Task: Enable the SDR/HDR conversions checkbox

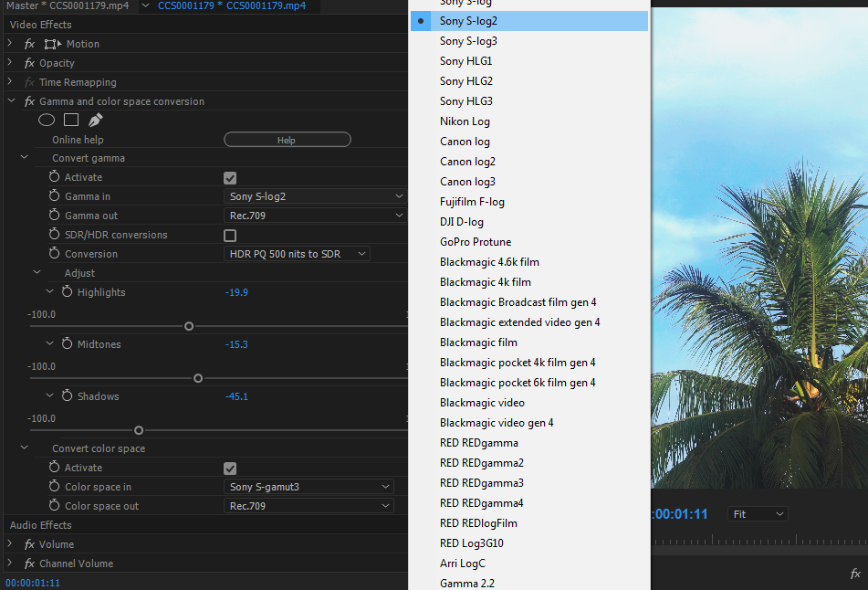Action: [230, 236]
